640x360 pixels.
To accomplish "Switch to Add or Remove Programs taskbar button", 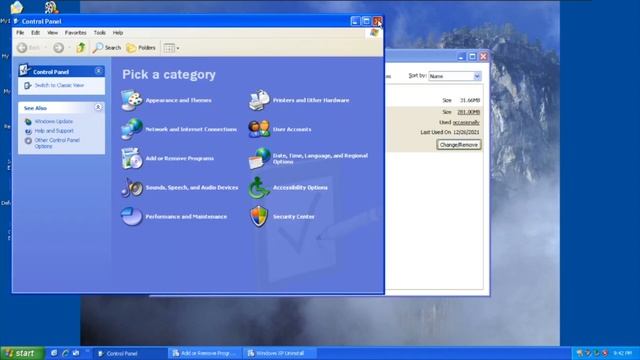I will point(205,353).
